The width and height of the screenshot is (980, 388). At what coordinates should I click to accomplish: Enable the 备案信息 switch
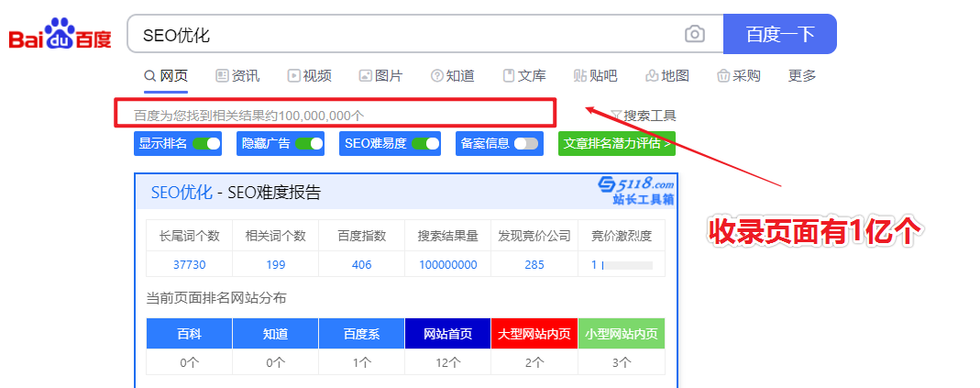coord(525,143)
